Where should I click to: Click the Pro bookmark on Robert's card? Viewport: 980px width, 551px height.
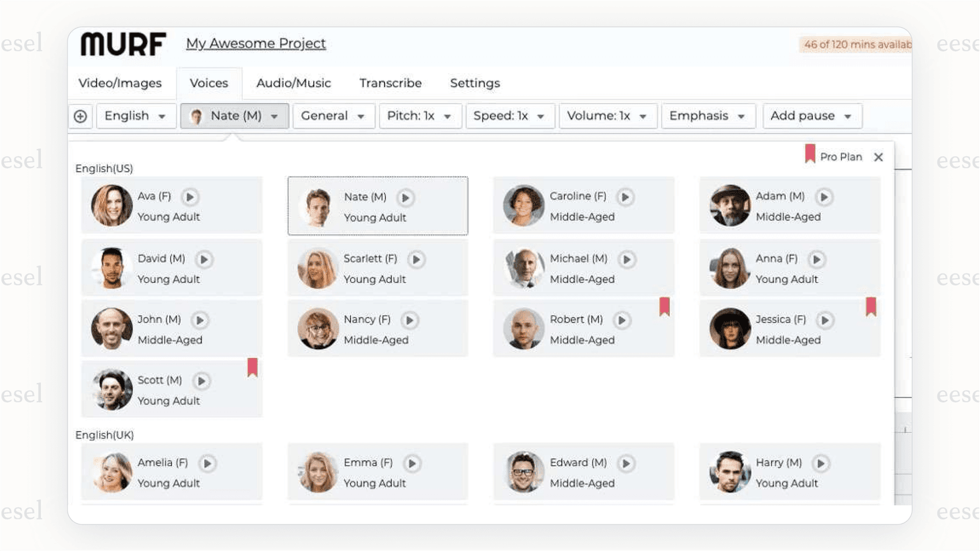(x=664, y=306)
